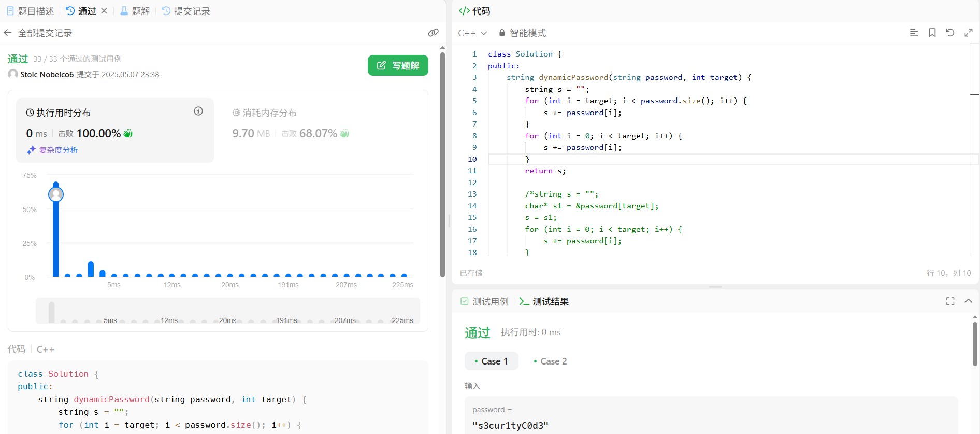
Task: Open the 提交记录 tab
Action: click(186, 11)
